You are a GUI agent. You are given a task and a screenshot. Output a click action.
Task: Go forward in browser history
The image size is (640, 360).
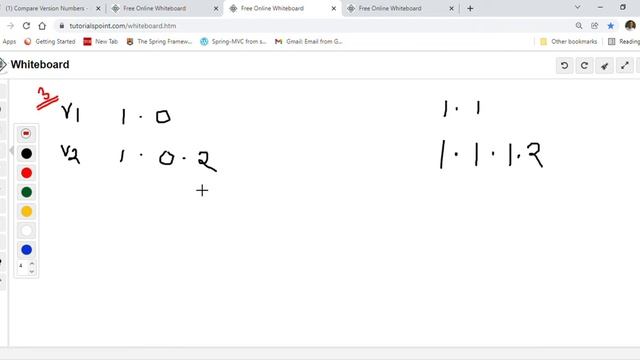[x=11, y=26]
